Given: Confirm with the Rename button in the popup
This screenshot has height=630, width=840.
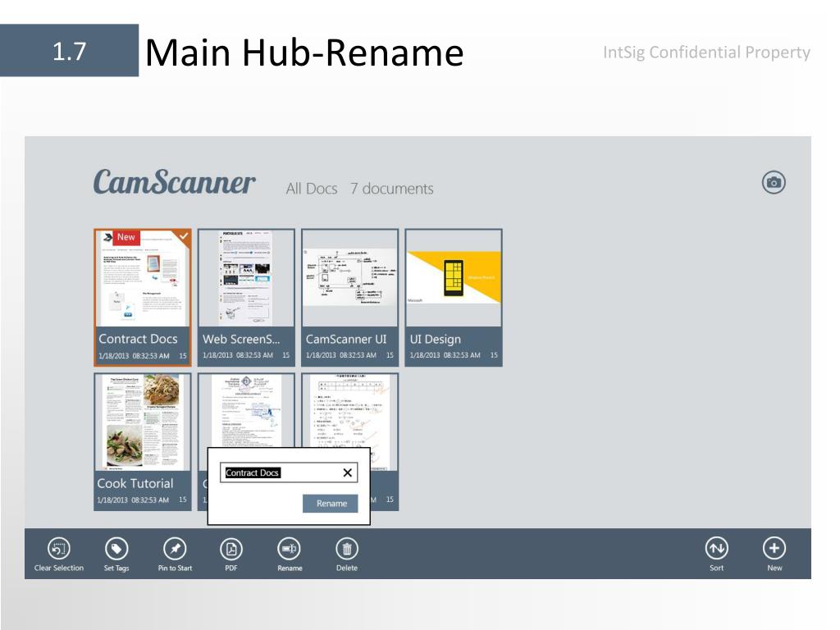Looking at the screenshot, I should click(x=331, y=504).
